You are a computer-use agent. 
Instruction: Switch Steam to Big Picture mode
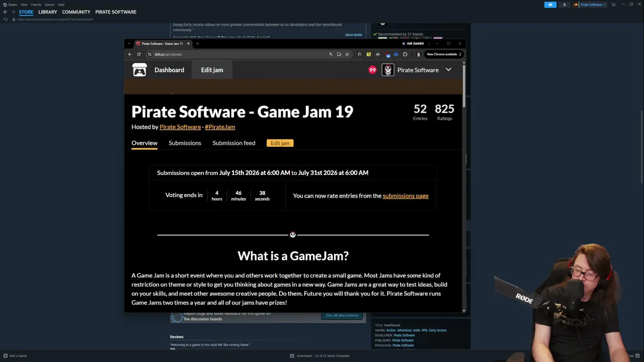[x=613, y=5]
